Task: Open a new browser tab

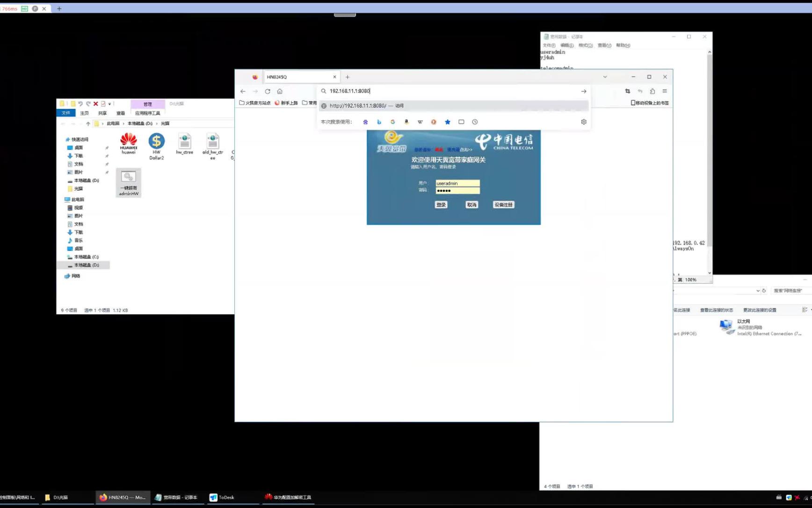Action: (x=348, y=77)
